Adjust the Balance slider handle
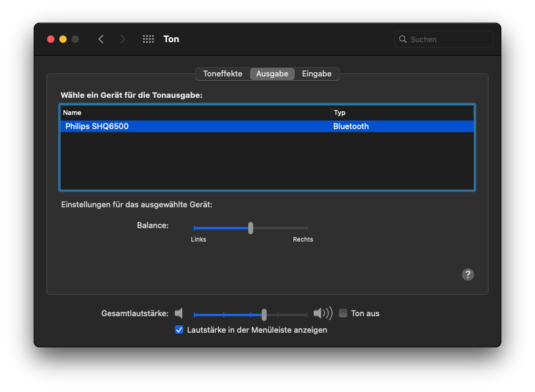 point(251,228)
